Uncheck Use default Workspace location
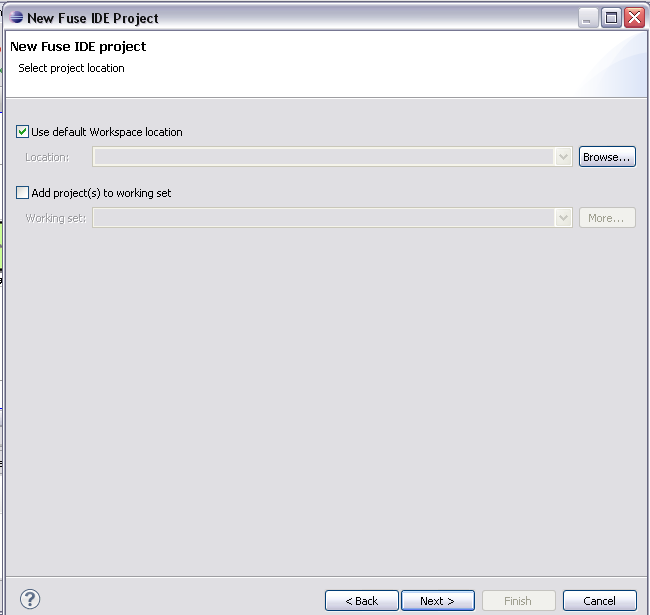 click(22, 132)
